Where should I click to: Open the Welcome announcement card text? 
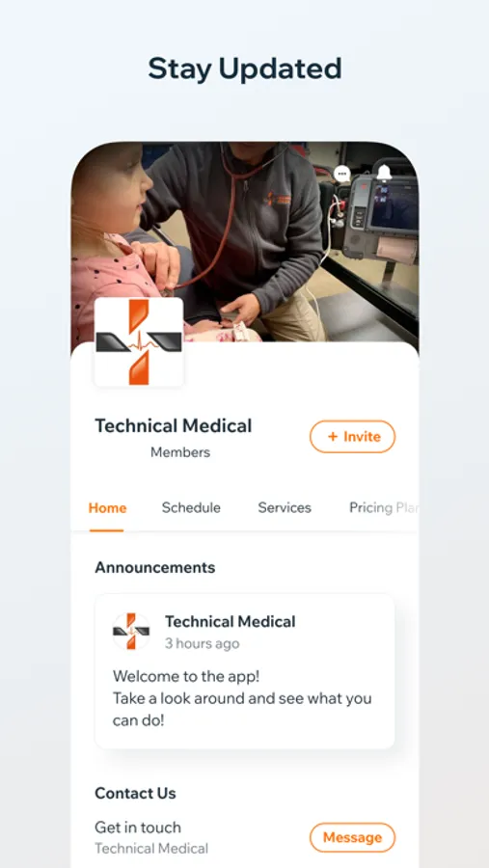tap(242, 698)
